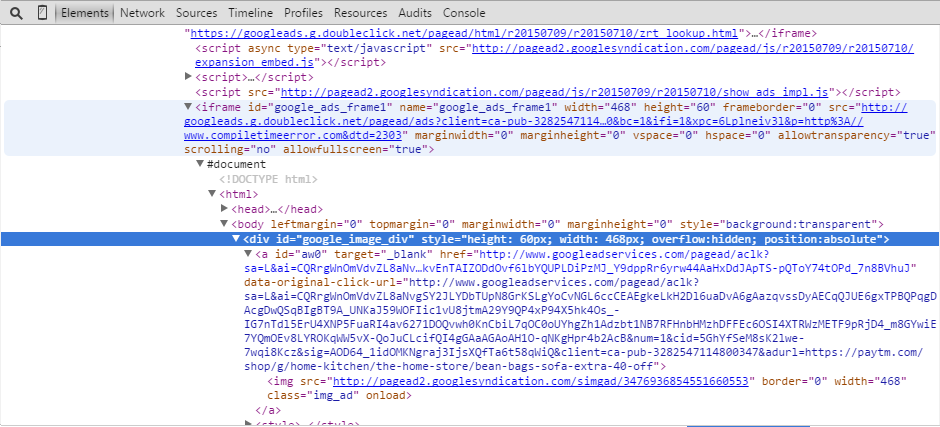Toggle the device mode phone icon

pos(43,13)
